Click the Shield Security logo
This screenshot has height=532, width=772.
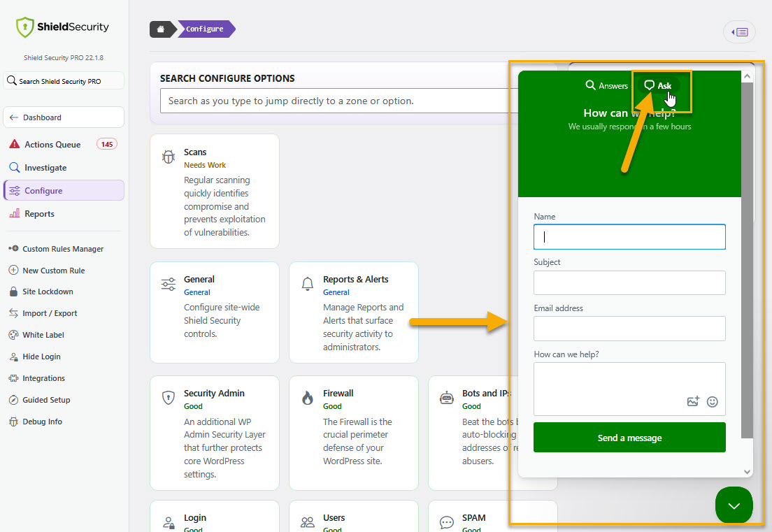(62, 27)
